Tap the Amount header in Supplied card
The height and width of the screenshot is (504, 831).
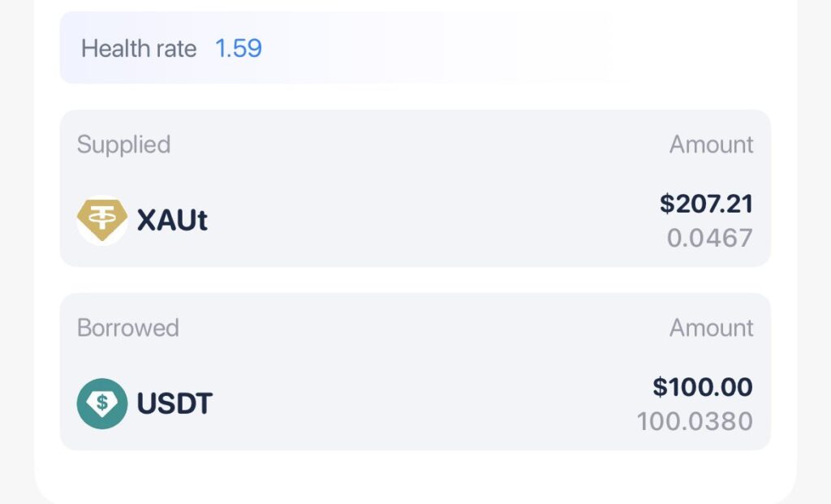pyautogui.click(x=711, y=144)
